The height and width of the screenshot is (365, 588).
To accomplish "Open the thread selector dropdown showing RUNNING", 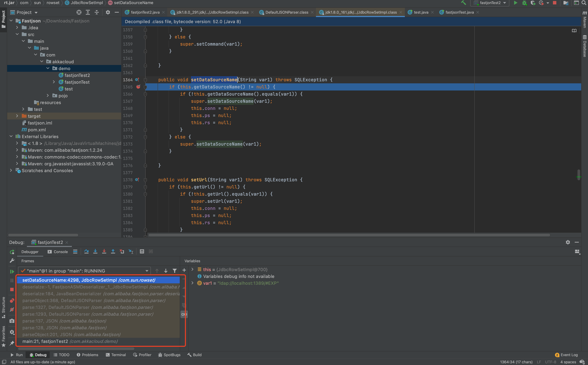I will click(84, 271).
